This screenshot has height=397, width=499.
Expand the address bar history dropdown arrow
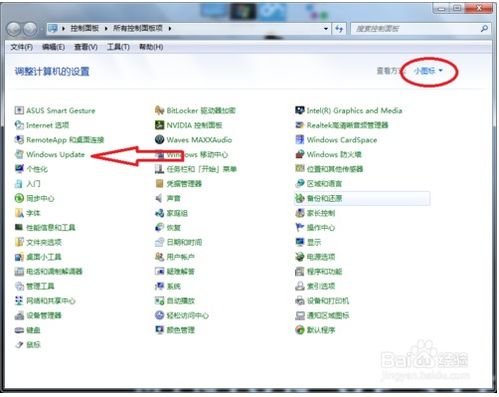pyautogui.click(x=326, y=29)
